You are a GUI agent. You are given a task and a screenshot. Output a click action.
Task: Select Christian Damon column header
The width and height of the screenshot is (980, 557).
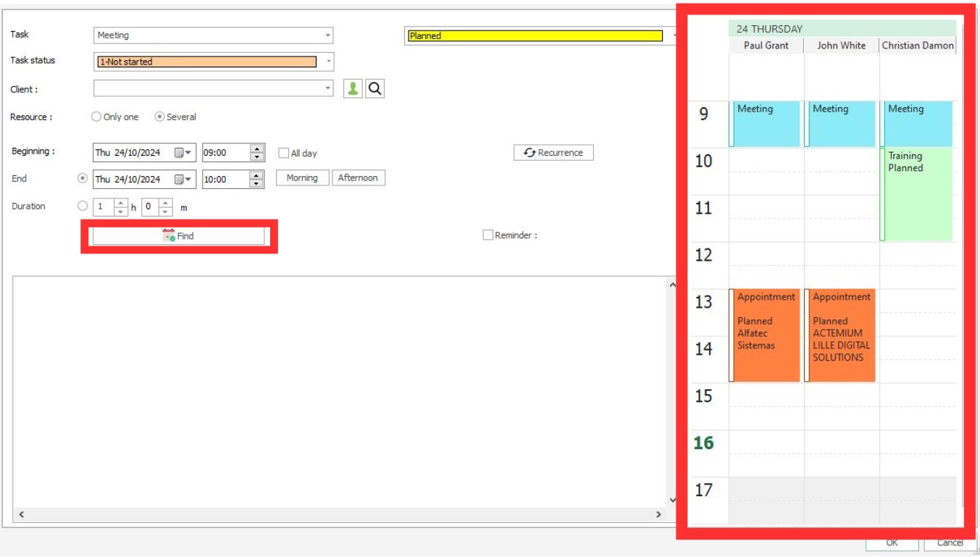coord(918,45)
